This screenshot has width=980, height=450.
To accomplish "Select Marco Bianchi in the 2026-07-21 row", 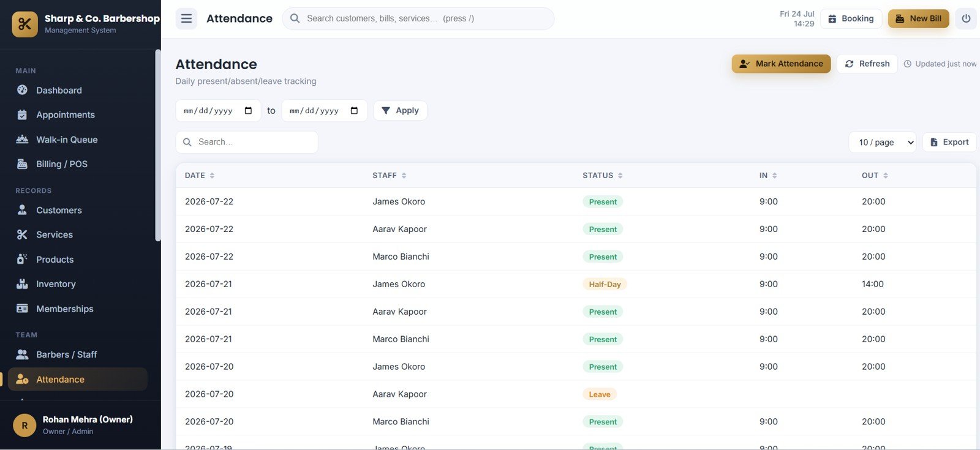I will [x=401, y=339].
